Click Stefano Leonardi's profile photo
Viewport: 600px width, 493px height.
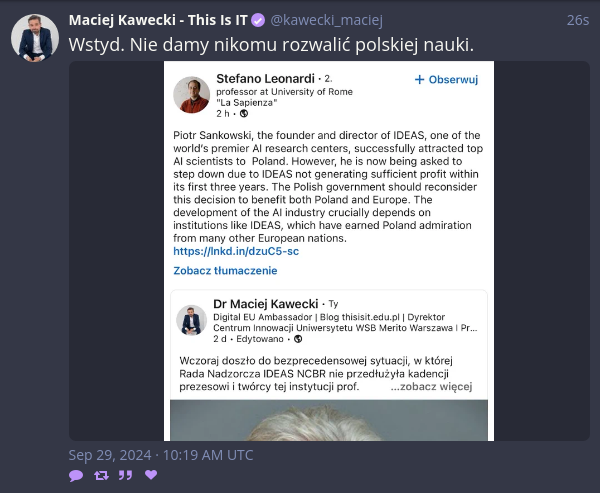coord(191,95)
